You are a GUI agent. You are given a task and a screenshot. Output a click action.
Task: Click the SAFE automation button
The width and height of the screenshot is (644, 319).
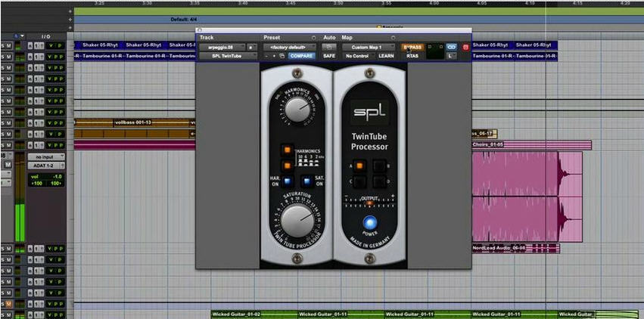329,56
